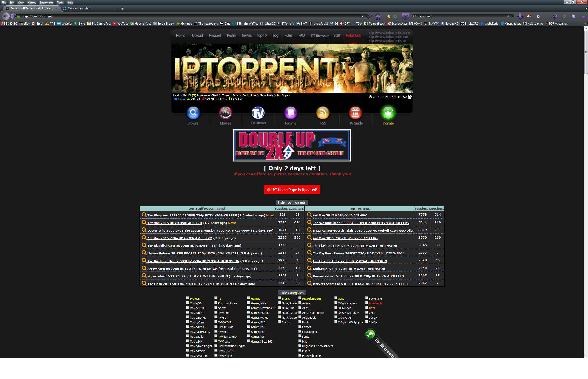The image size is (588, 379).
Task: Open the RSS feed icon
Action: (x=323, y=113)
